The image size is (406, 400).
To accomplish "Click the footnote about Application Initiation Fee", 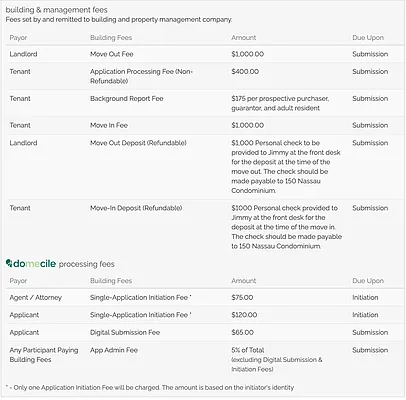I will tap(150, 388).
